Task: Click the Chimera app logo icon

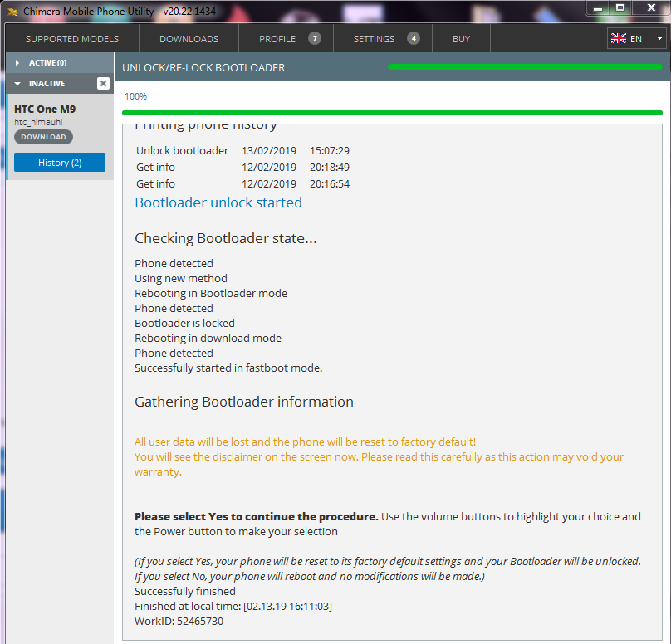Action: click(12, 12)
